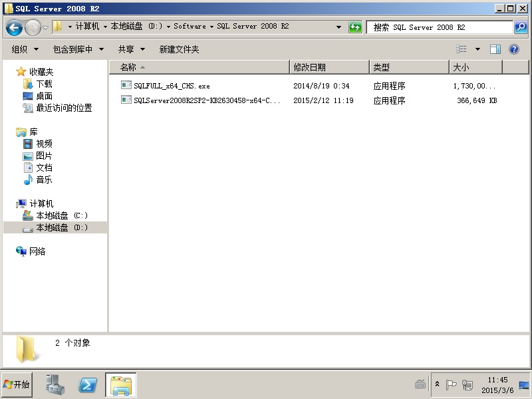Click the keyboard icon in system tray

click(x=420, y=384)
